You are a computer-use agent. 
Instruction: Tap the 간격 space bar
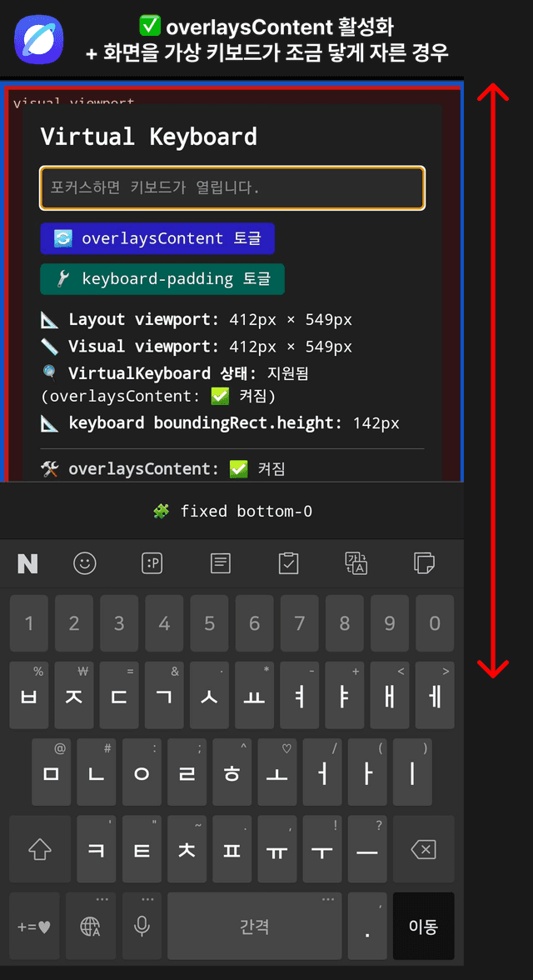(254, 926)
